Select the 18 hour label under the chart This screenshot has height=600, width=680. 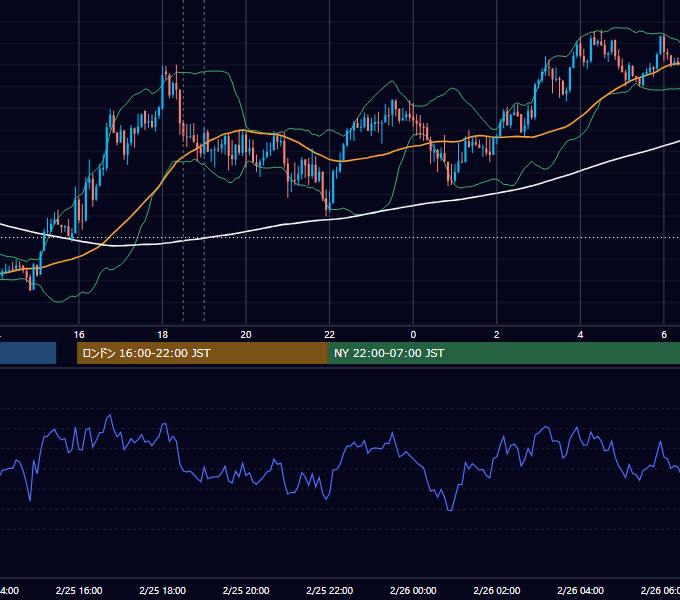click(x=163, y=335)
